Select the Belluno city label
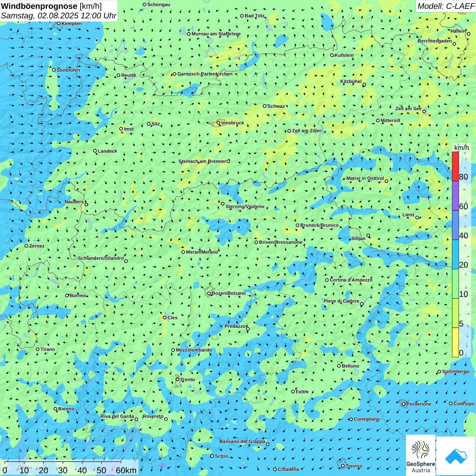The height and width of the screenshot is (476, 476). click(350, 366)
